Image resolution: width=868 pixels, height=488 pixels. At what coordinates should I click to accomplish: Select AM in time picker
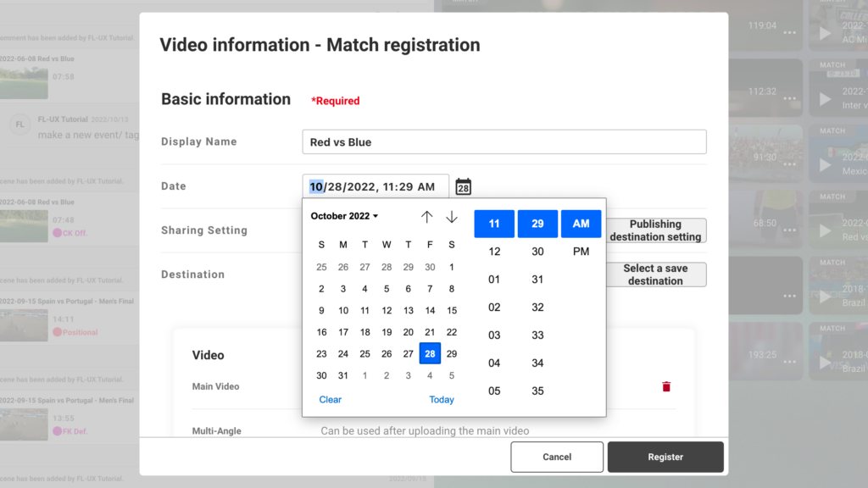pos(581,224)
